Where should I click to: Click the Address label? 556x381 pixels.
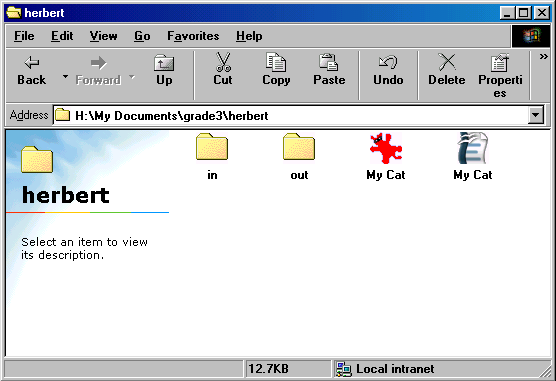(29, 115)
